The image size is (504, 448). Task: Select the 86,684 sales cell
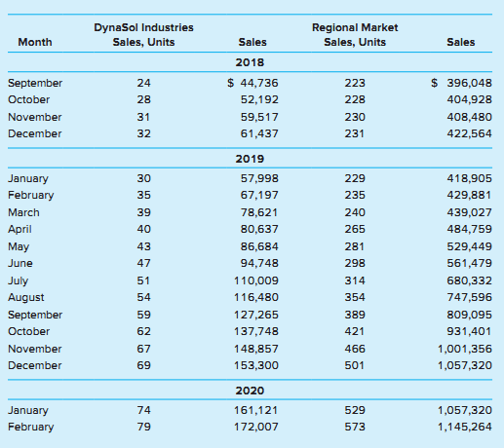coord(259,246)
